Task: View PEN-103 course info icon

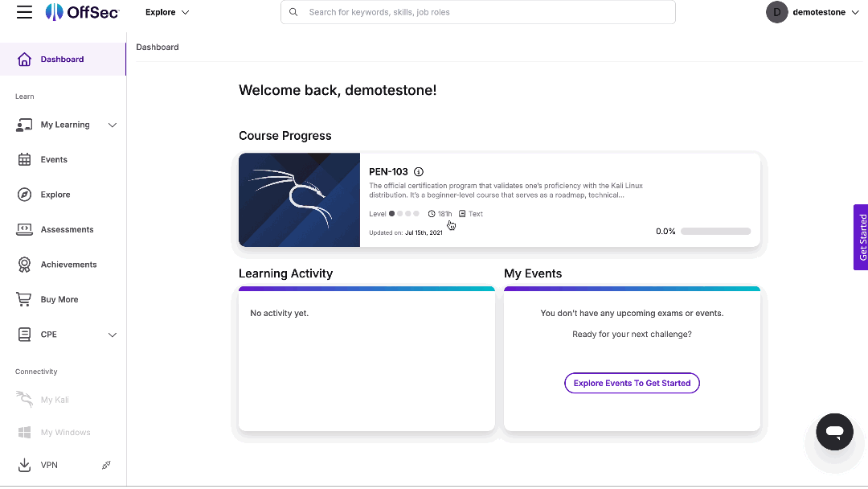Action: [419, 171]
